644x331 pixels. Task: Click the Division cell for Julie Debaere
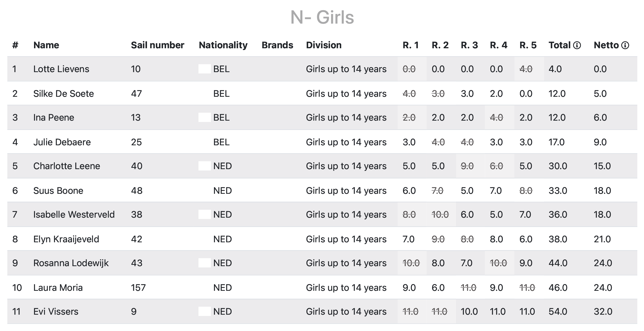(346, 142)
